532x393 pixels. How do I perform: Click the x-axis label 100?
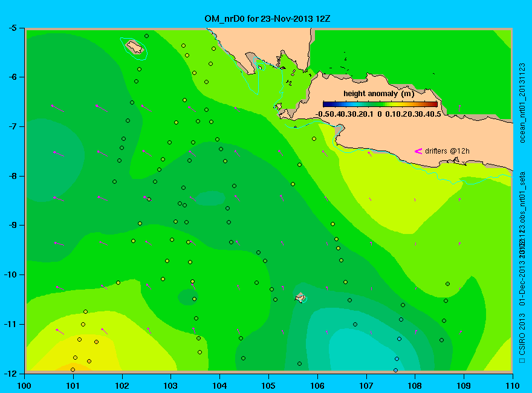[x=24, y=386]
